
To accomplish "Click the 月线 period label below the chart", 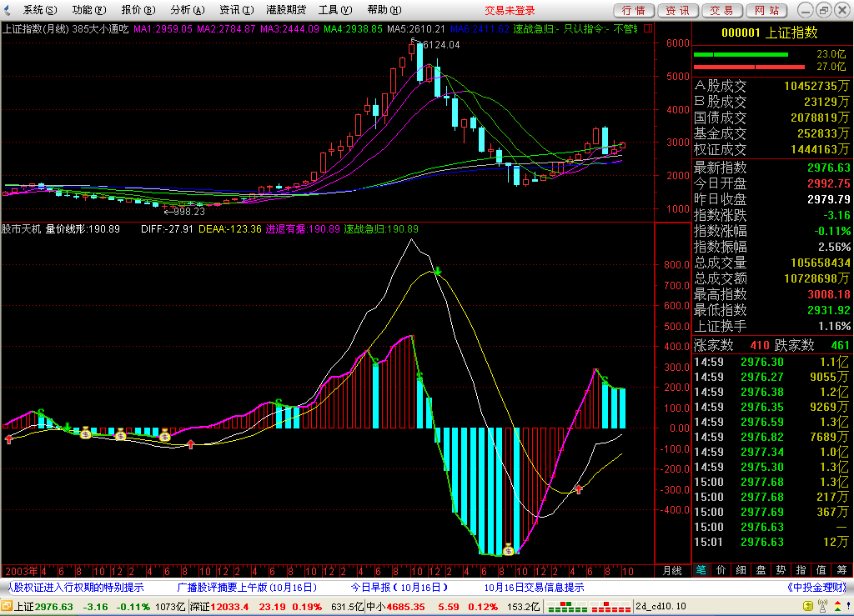I will 672,571.
